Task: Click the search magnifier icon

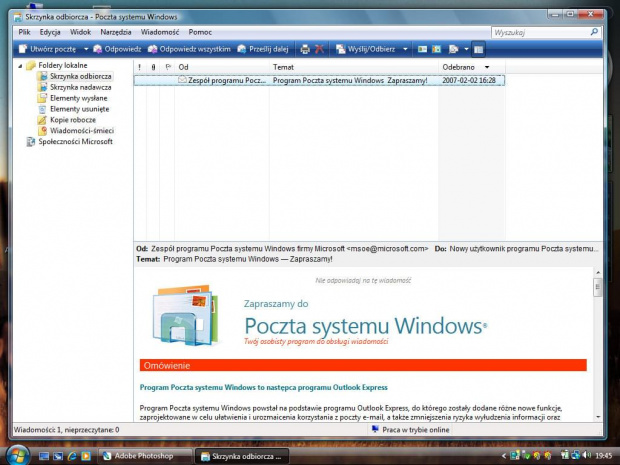Action: click(x=594, y=32)
